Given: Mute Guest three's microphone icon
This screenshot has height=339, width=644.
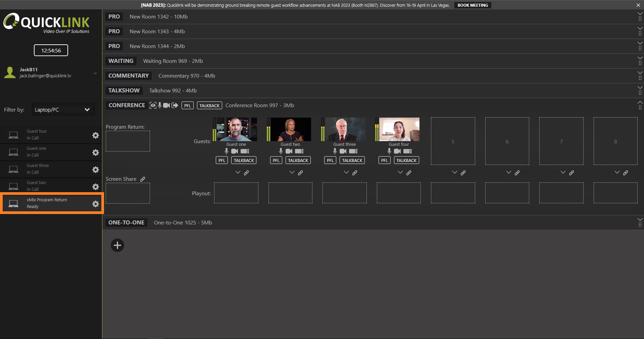Looking at the screenshot, I should [335, 151].
